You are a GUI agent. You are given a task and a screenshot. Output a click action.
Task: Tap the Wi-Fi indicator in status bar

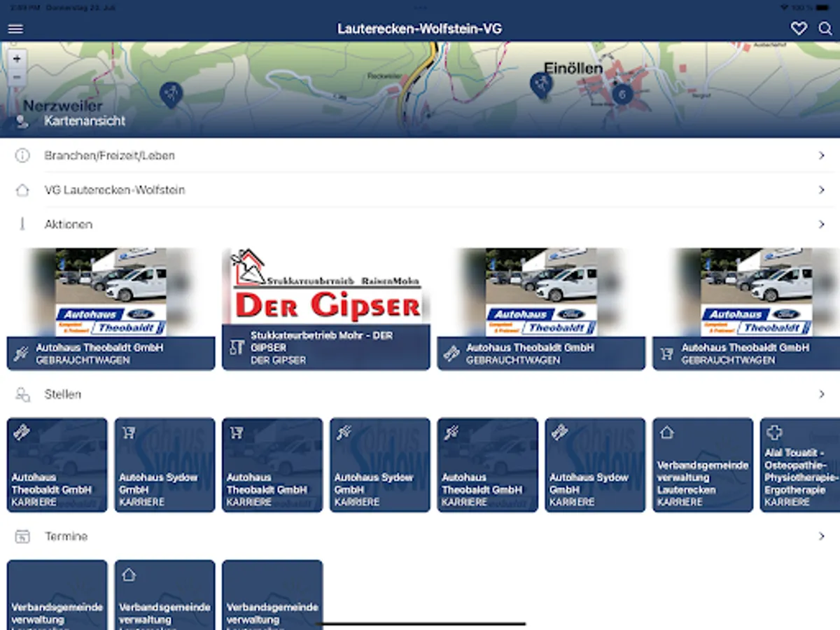pyautogui.click(x=784, y=7)
